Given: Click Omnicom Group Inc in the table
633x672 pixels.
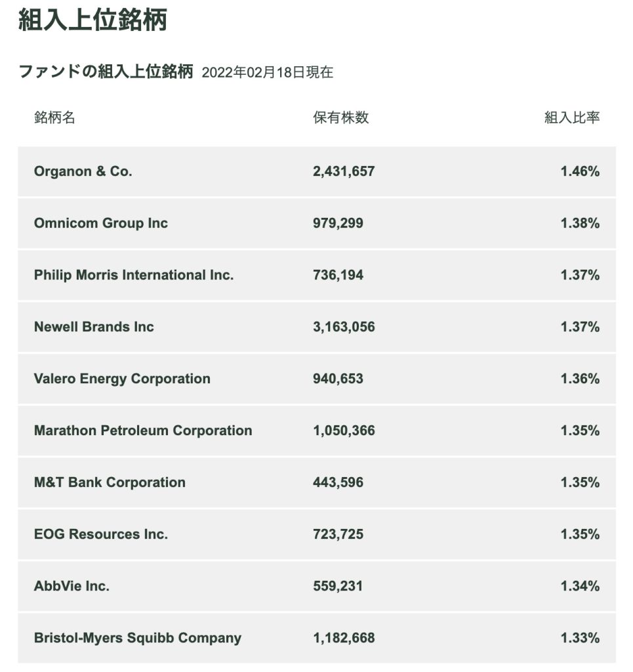Looking at the screenshot, I should point(101,223).
